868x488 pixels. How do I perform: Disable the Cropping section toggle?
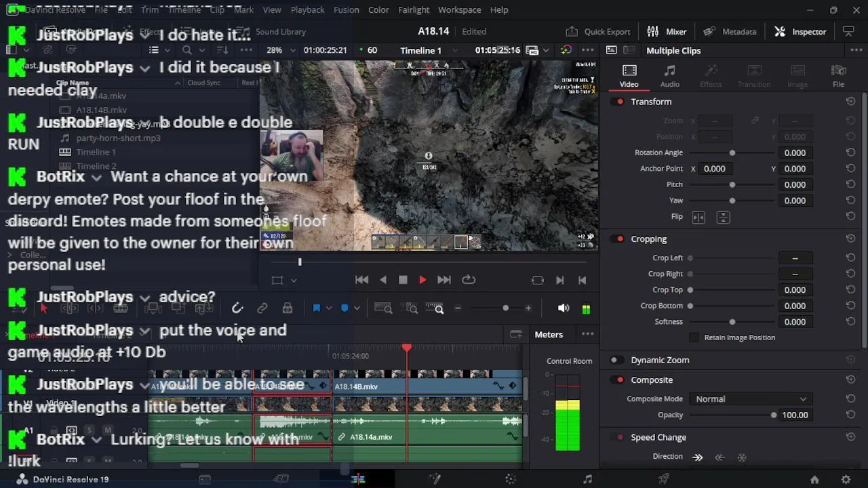(618, 239)
